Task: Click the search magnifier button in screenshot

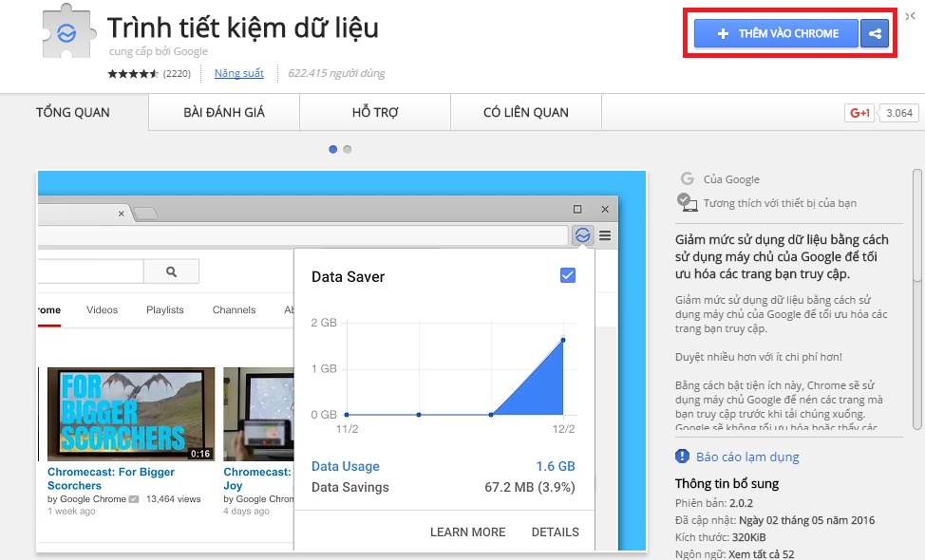Action: tap(171, 271)
